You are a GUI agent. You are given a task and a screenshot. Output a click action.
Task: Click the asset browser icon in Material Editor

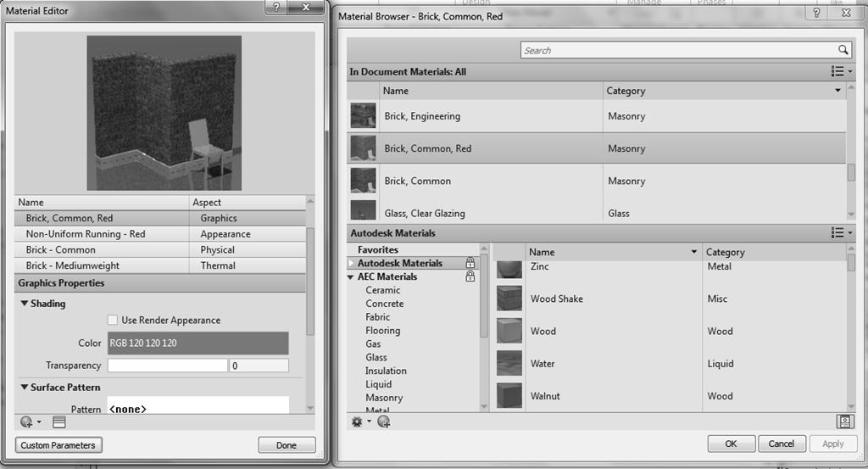[59, 422]
